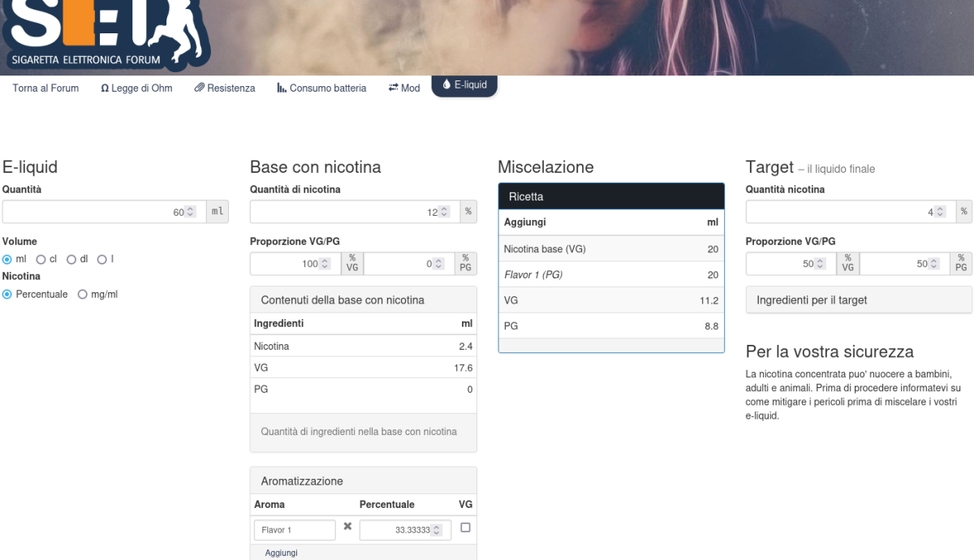Click the VG 17.6 ingredient row
This screenshot has height=560, width=974.
pyautogui.click(x=363, y=368)
